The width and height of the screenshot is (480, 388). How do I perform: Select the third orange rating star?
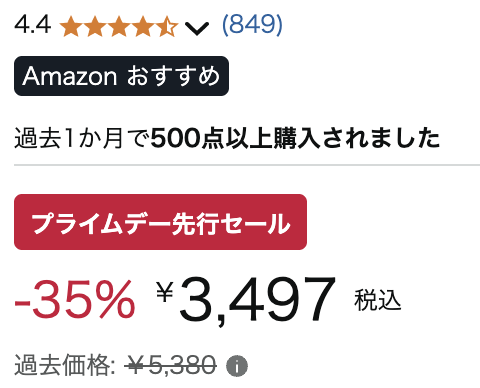point(119,27)
